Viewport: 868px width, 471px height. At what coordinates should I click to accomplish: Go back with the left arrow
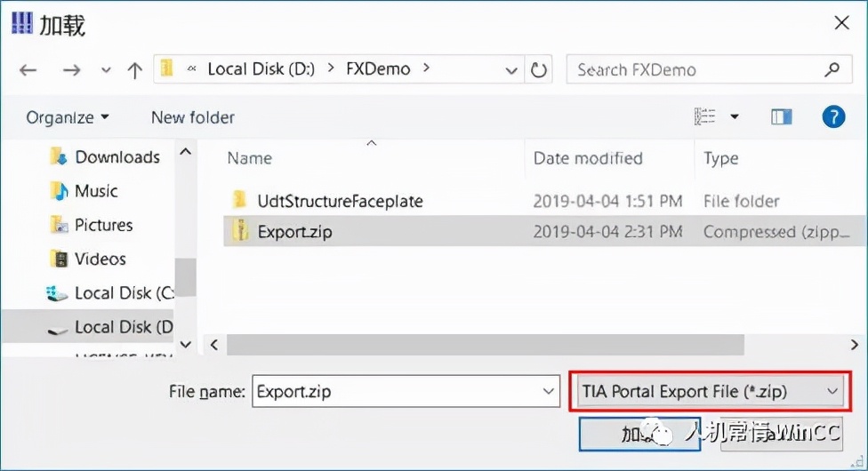pos(28,70)
